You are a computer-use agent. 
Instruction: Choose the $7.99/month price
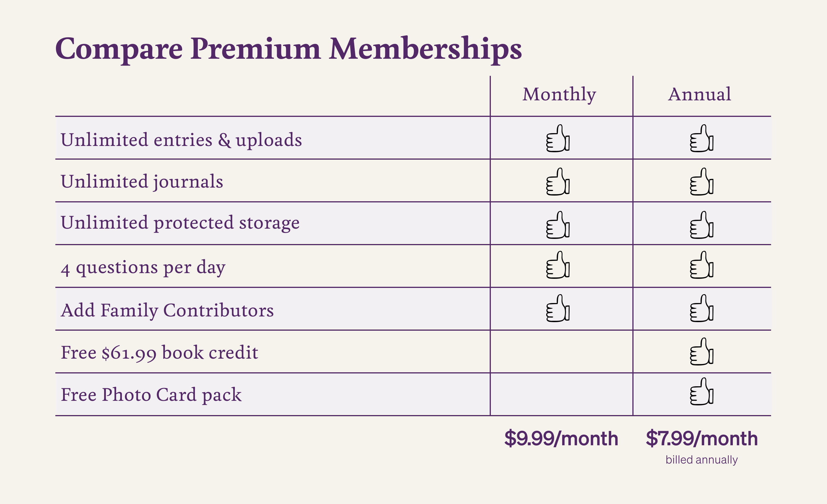coord(702,438)
